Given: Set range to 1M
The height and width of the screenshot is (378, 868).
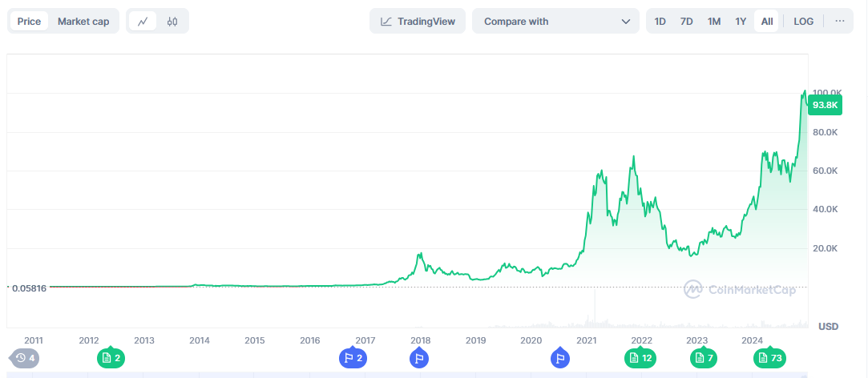Looking at the screenshot, I should pyautogui.click(x=714, y=22).
